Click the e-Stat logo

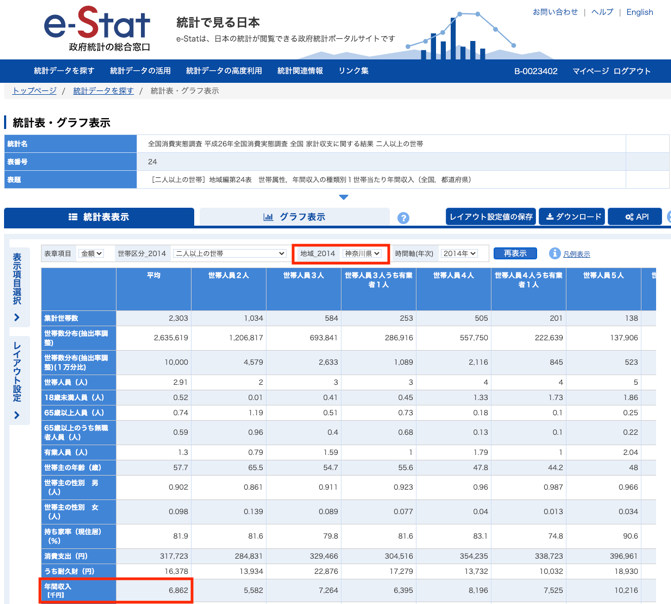[x=97, y=29]
